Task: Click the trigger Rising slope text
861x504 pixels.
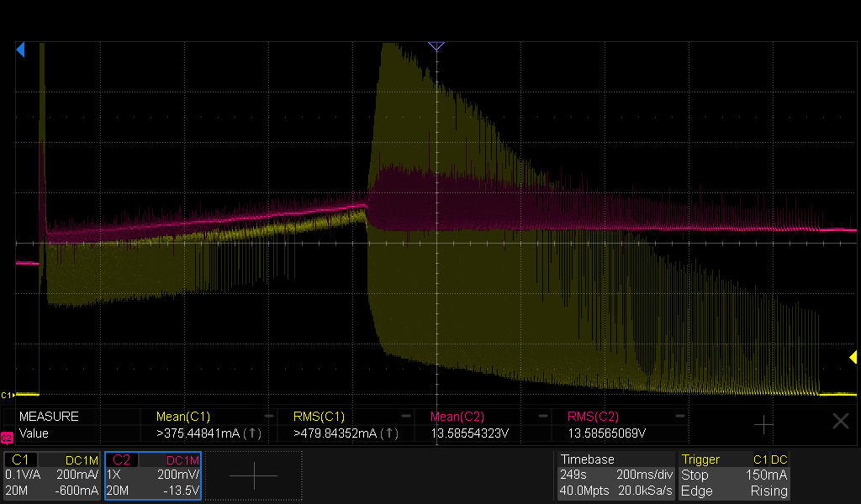Action: click(769, 491)
